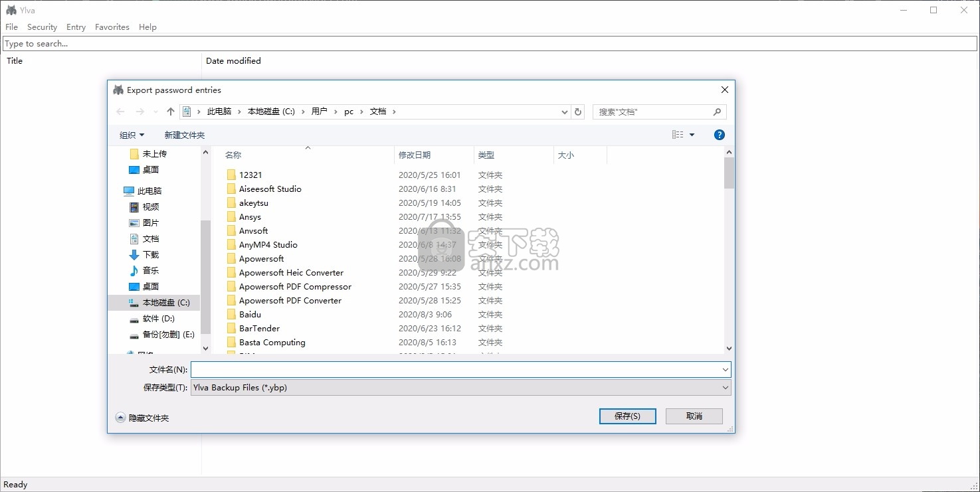Open the recent locations dropdown arrow

[x=155, y=112]
